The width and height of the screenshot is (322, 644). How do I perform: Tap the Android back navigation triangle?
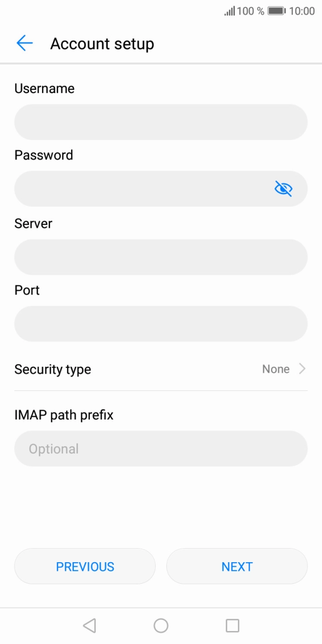(x=89, y=626)
